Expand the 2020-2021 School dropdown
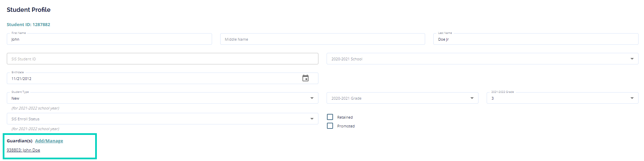 [x=632, y=59]
